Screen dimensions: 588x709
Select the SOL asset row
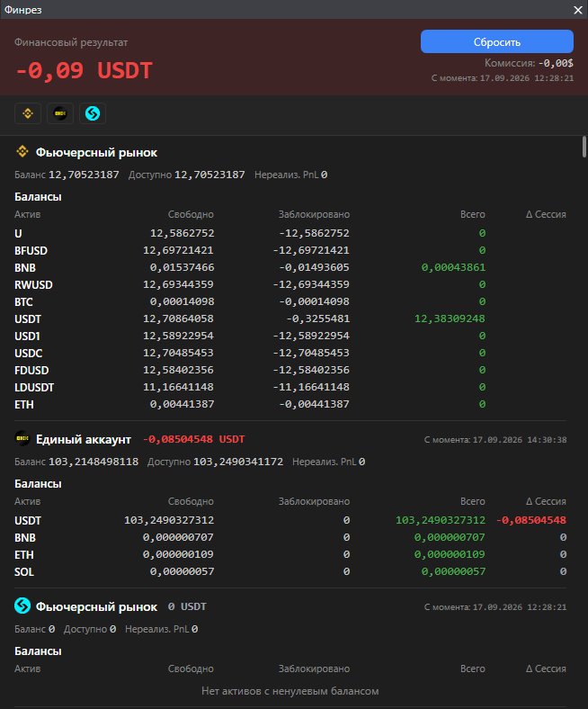pyautogui.click(x=290, y=572)
